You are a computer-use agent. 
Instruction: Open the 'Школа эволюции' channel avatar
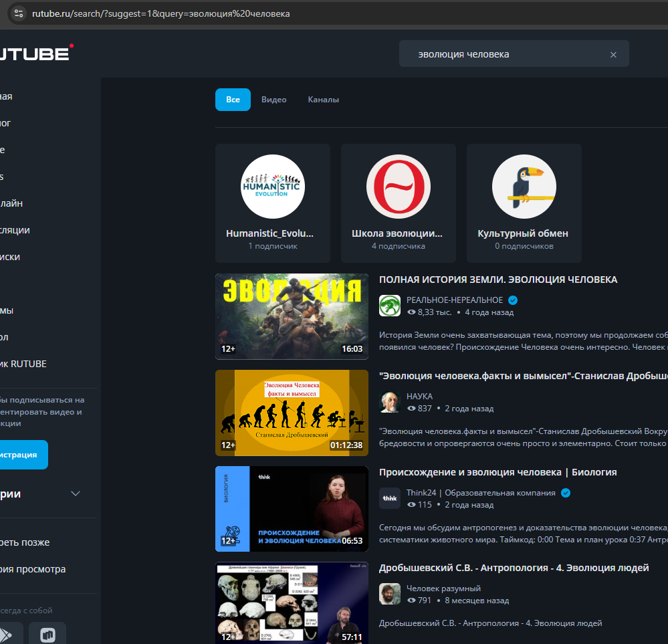click(x=399, y=187)
